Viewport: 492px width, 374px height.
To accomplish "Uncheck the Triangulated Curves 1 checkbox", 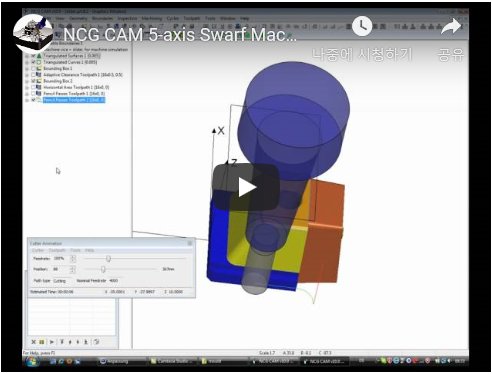I will pos(33,62).
